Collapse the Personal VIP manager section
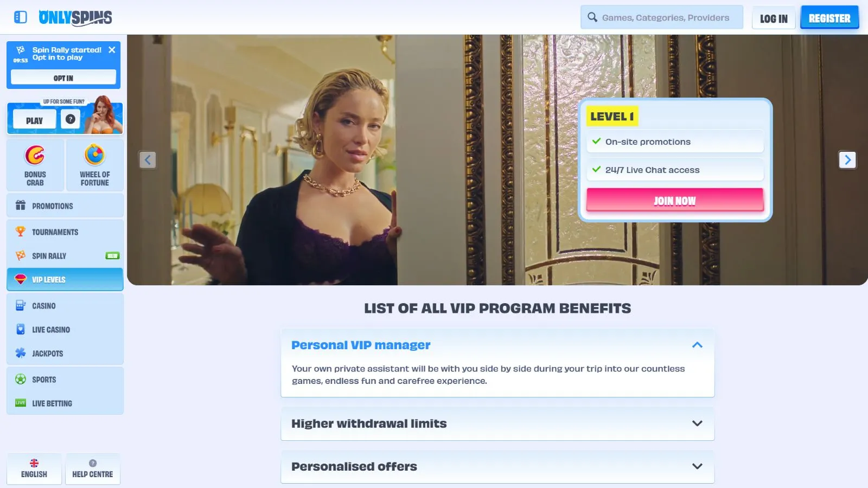Viewport: 868px width, 488px height. coord(697,345)
